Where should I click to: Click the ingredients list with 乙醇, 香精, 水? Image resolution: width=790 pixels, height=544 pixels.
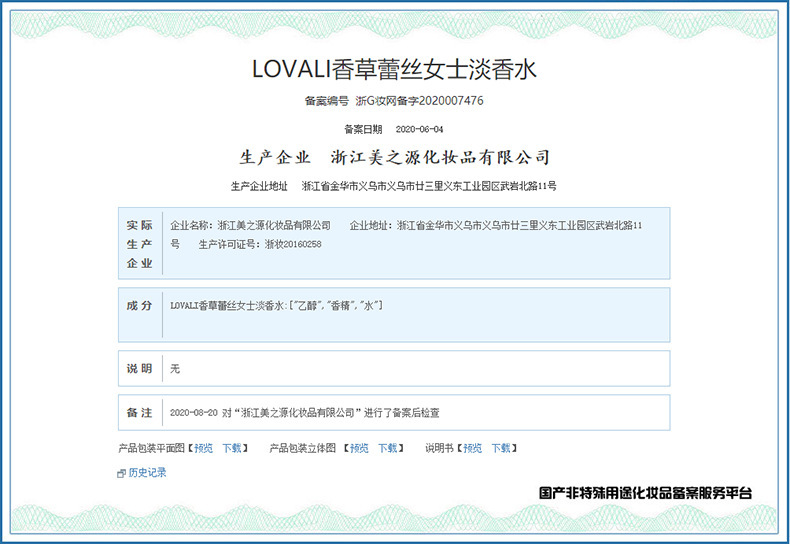(276, 305)
